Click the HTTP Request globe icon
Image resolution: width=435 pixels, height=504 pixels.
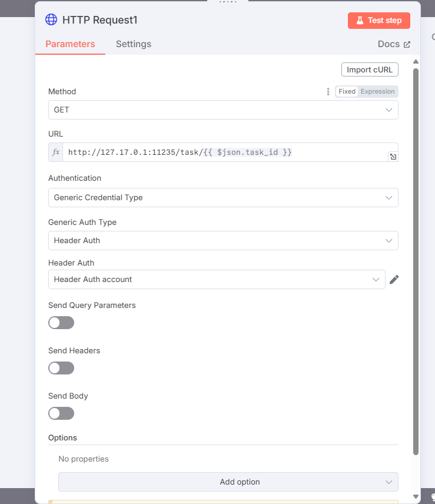click(52, 20)
